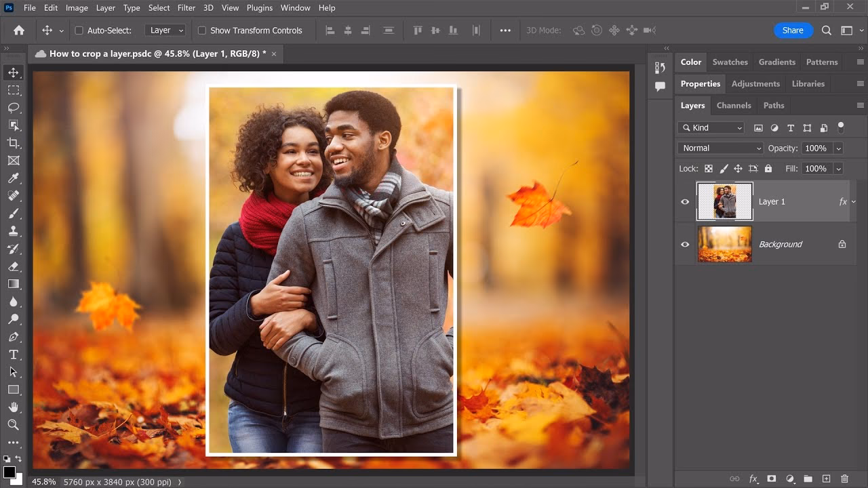Viewport: 868px width, 488px height.
Task: Open the Filter menu
Action: [186, 8]
